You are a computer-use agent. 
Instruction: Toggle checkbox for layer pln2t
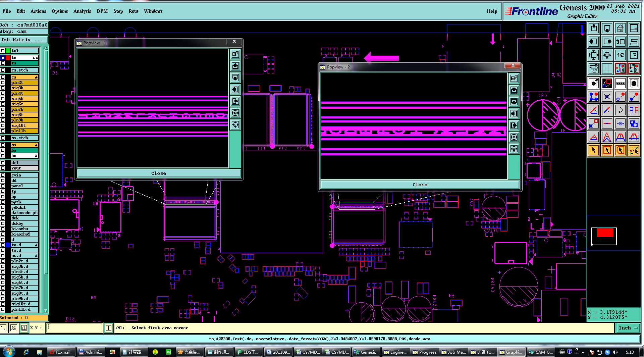tap(3, 83)
